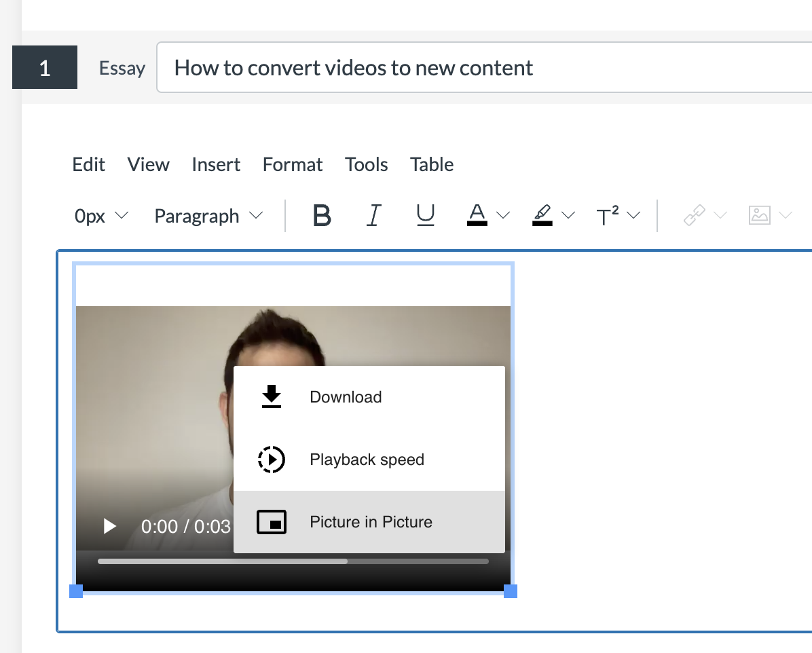
Task: Expand highlight color options arrow
Action: pyautogui.click(x=568, y=215)
